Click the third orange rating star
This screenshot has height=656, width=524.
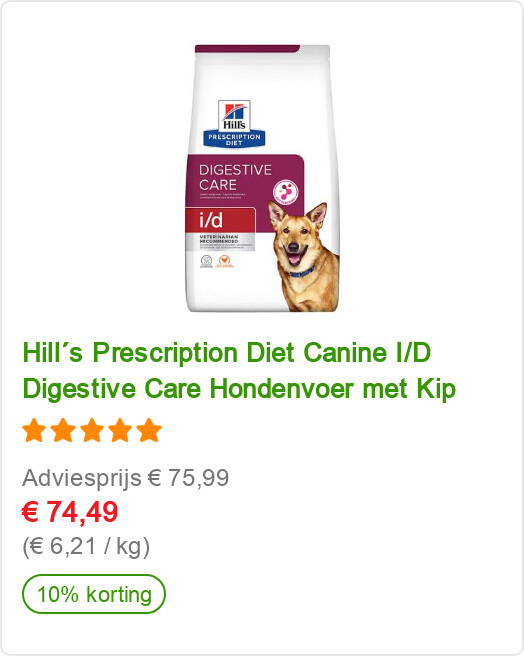click(x=92, y=430)
